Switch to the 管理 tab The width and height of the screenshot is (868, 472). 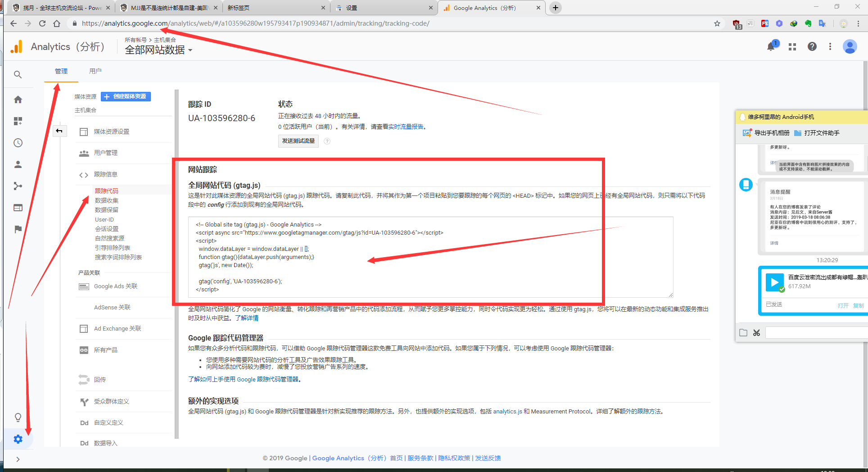click(61, 71)
